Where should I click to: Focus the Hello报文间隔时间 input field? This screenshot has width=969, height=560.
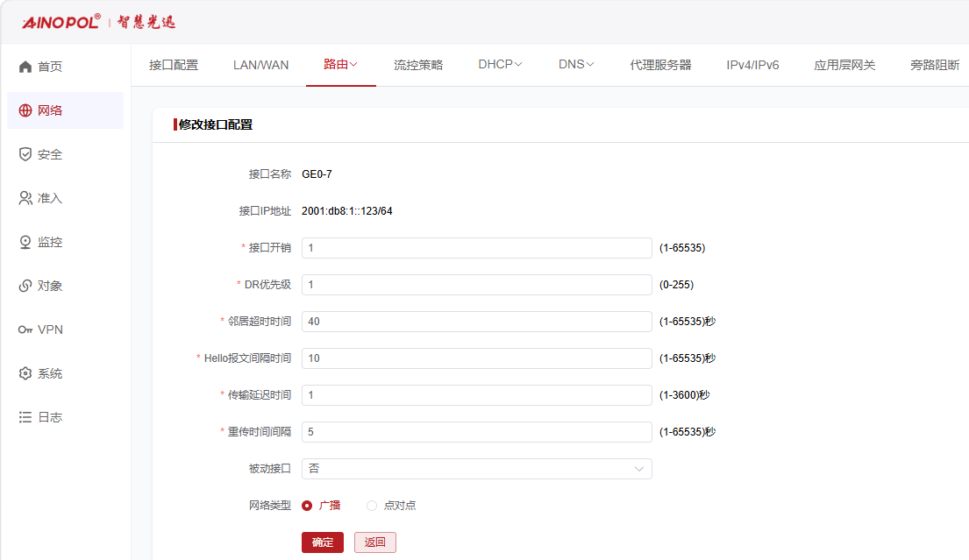(476, 358)
